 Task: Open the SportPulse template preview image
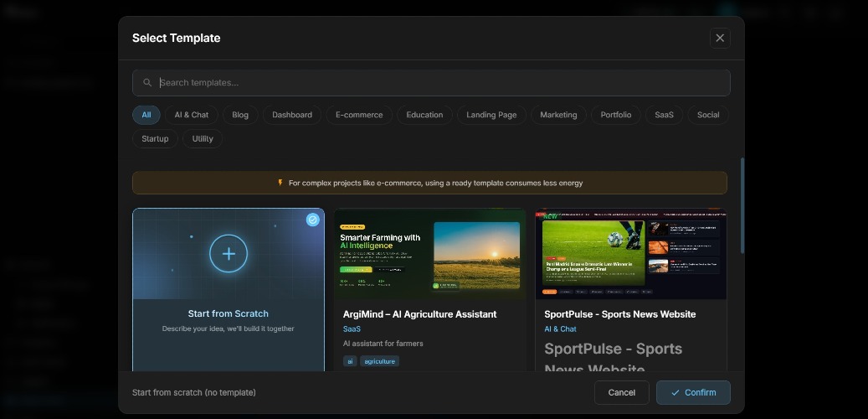click(x=631, y=254)
